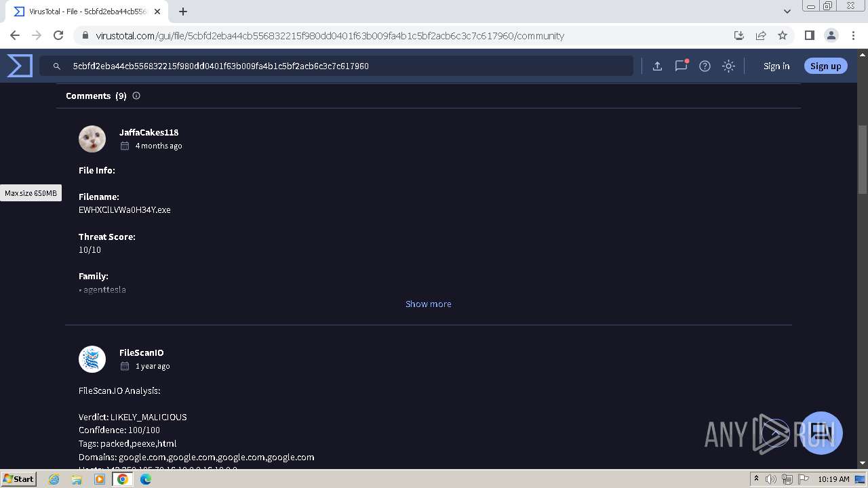This screenshot has height=488, width=868.
Task: Click the Sign in link
Action: click(776, 66)
